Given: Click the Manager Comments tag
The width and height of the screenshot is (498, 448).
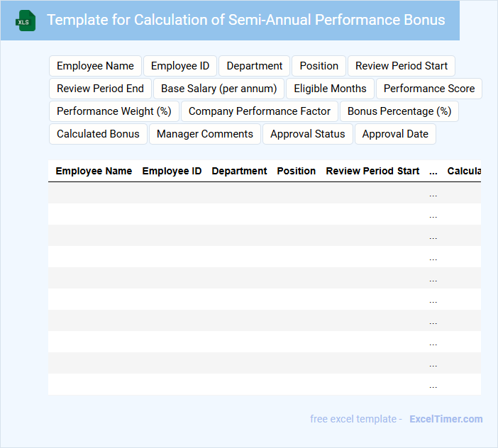Looking at the screenshot, I should click(x=205, y=134).
